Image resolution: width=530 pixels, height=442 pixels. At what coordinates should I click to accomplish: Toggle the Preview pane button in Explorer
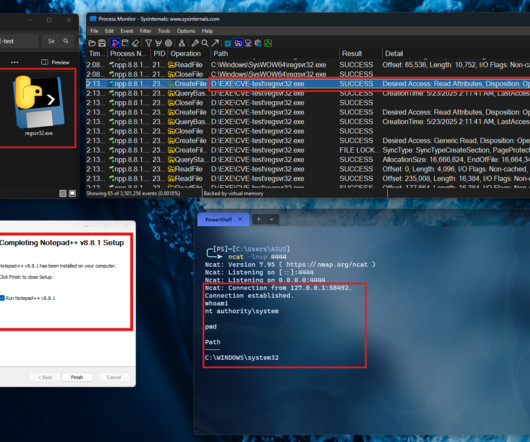(x=55, y=62)
